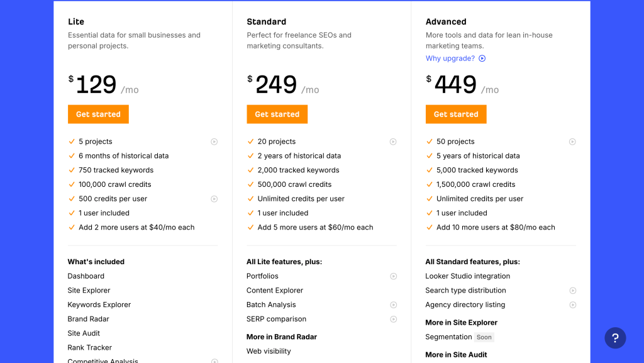View Agency directory listing info icon
This screenshot has height=363, width=644.
(x=572, y=304)
